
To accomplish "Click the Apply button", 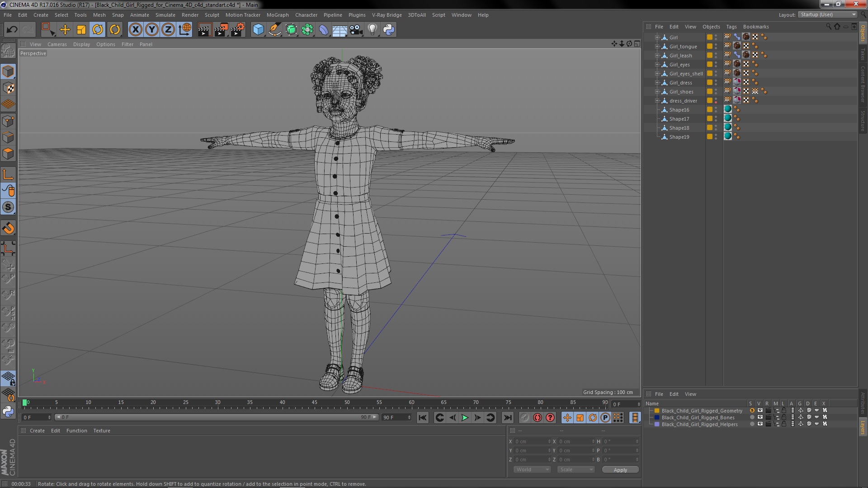I will pyautogui.click(x=620, y=470).
